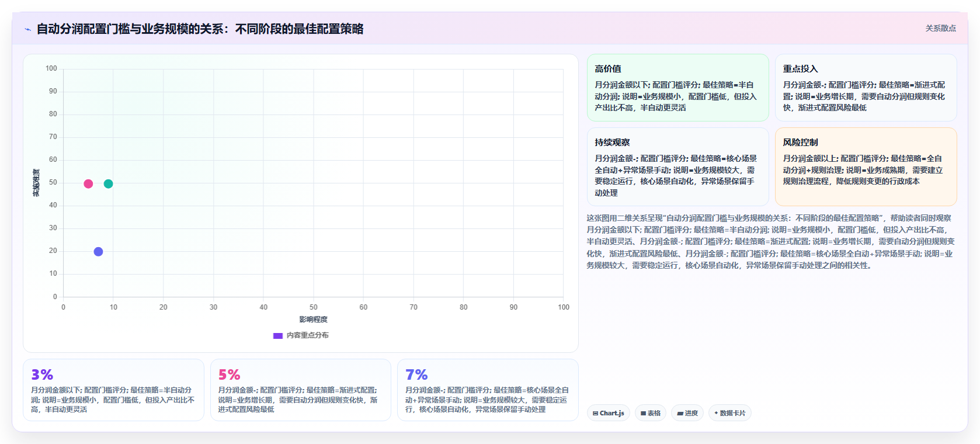Click the 数据卡片 tag
980x444 pixels.
[730, 413]
